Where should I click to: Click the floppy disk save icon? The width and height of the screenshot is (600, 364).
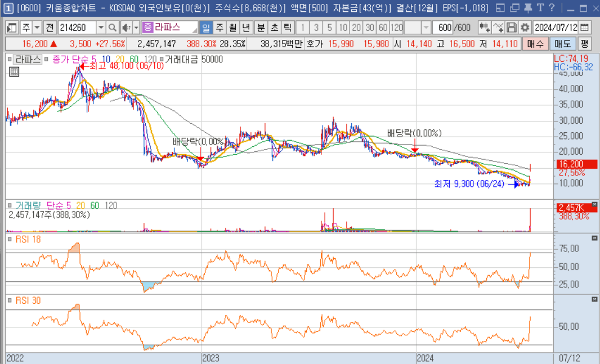coord(511,28)
